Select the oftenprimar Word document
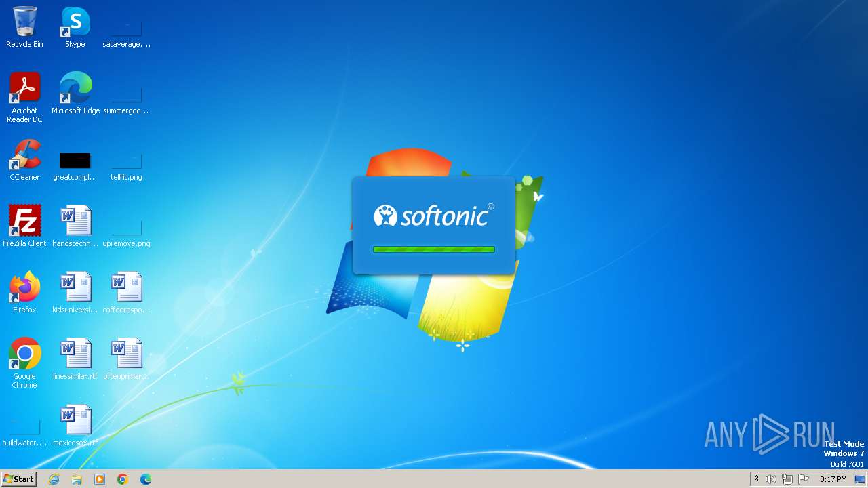 point(126,359)
